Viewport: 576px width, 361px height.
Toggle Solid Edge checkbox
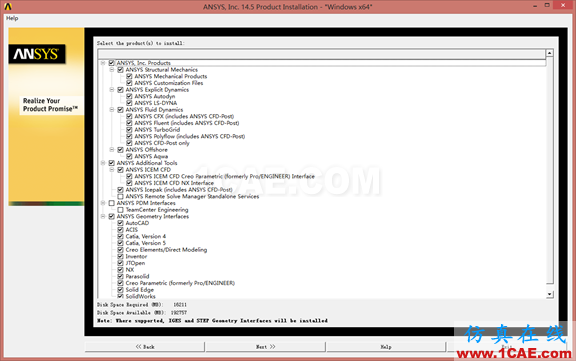[x=120, y=290]
